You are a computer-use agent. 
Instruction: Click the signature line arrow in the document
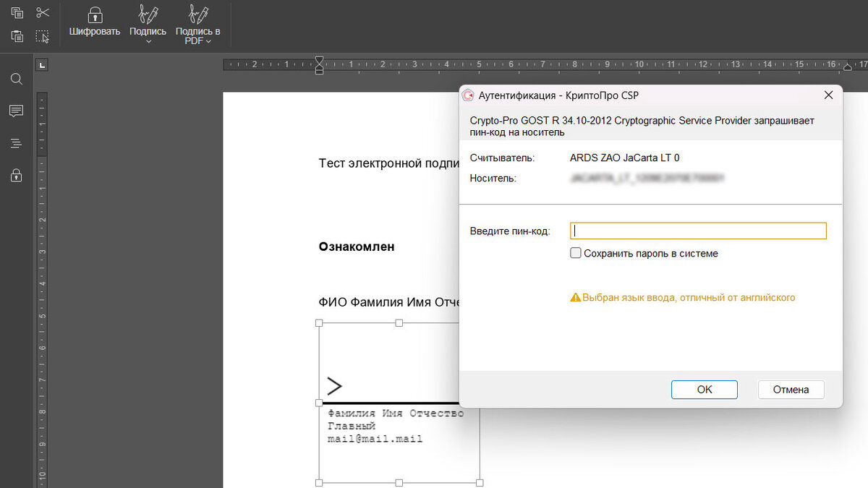coord(333,386)
